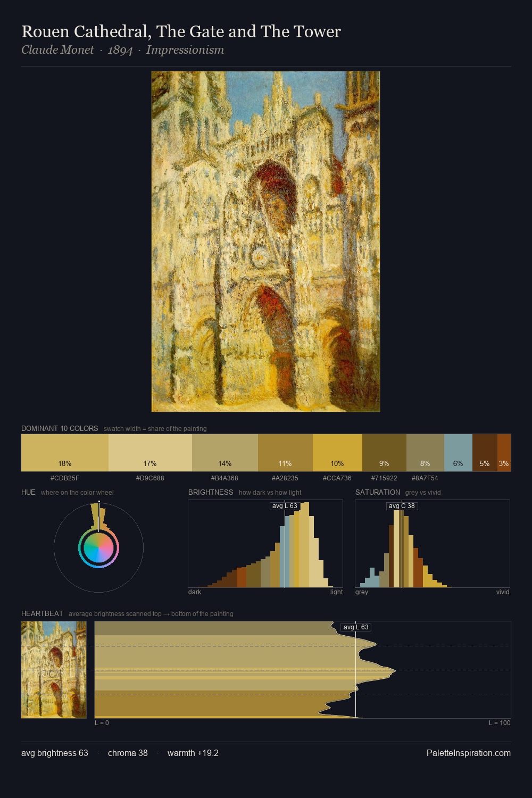This screenshot has height=798, width=532.
Task: Click the avg C 38 marker label
Action: 402,506
